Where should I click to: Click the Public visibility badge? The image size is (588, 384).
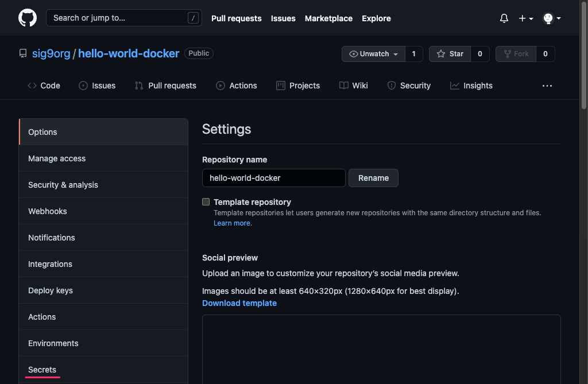pos(199,53)
